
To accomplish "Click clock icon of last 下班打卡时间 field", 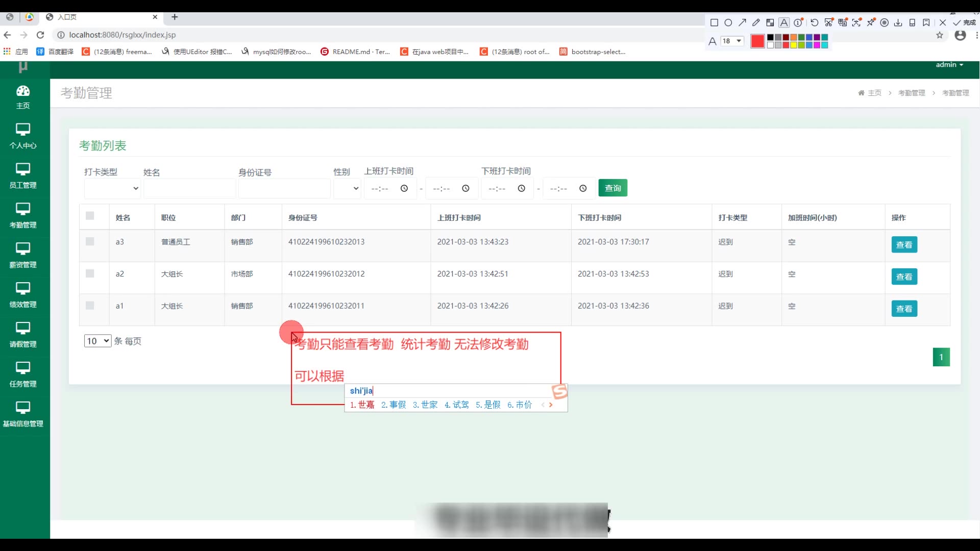I will 583,188.
